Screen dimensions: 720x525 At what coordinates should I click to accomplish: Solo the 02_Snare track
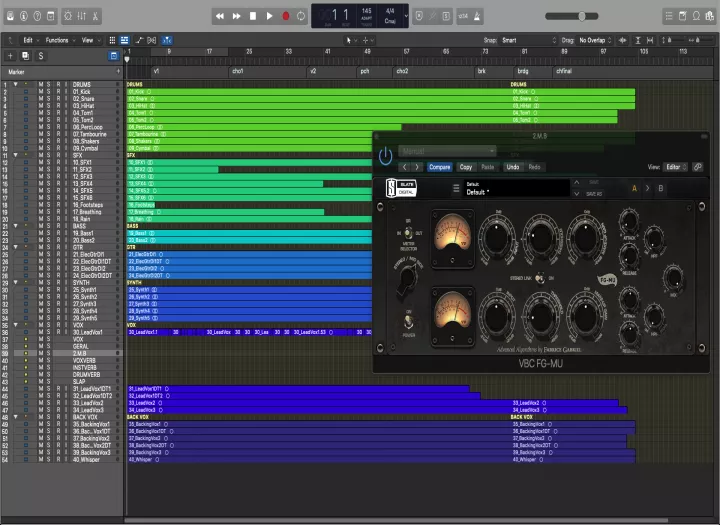49,99
